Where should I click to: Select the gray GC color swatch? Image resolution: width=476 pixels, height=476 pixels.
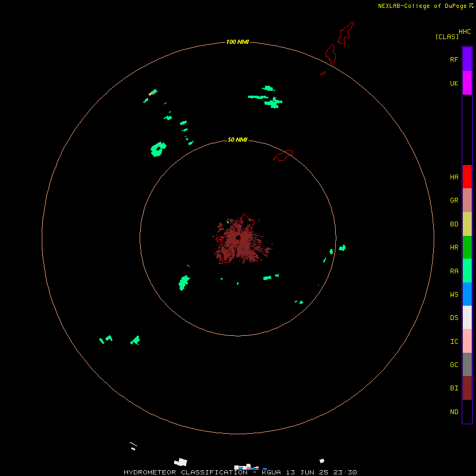point(467,364)
